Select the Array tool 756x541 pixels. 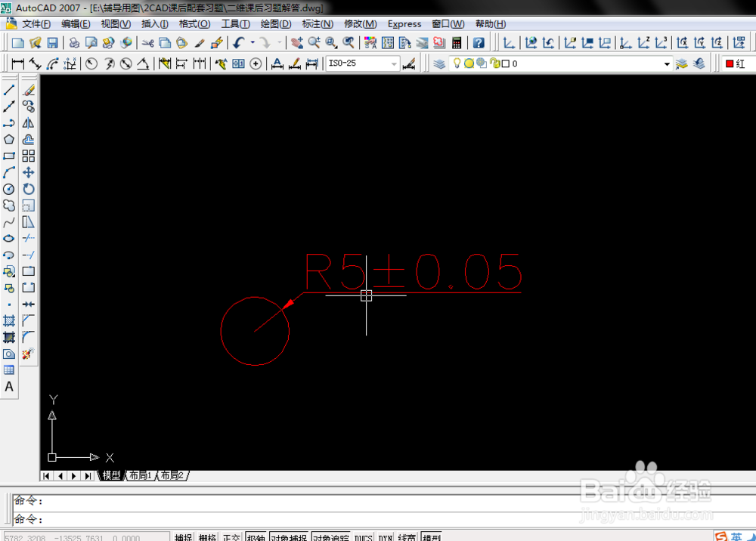point(29,156)
